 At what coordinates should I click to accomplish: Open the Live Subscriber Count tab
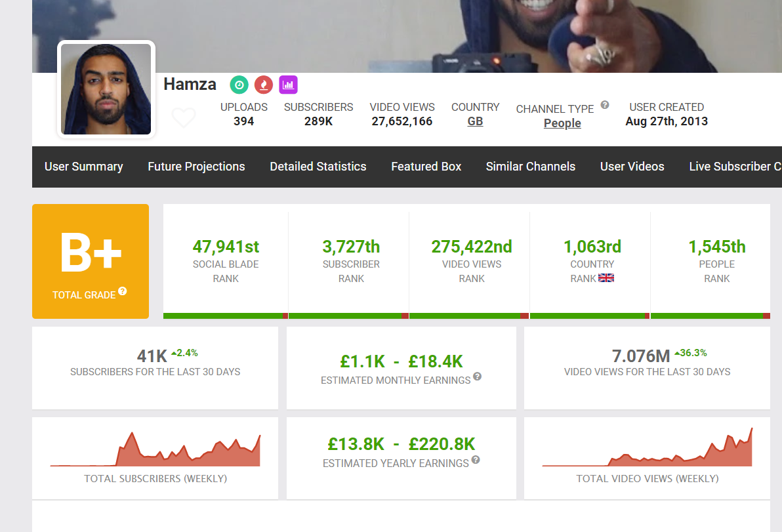pos(735,167)
